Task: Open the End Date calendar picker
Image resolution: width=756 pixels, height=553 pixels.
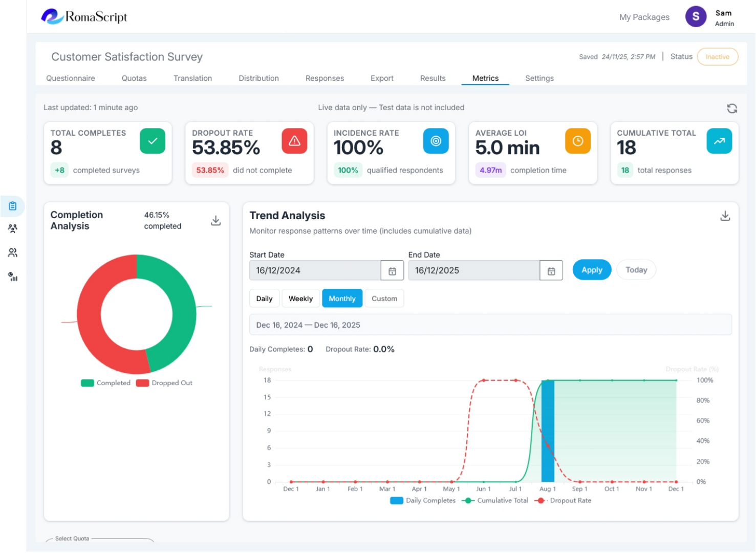Action: [551, 271]
